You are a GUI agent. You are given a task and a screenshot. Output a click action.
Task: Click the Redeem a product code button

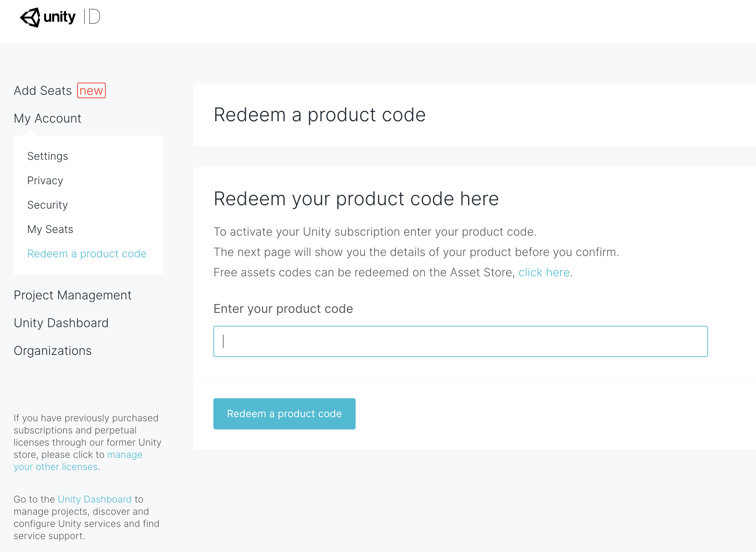284,414
